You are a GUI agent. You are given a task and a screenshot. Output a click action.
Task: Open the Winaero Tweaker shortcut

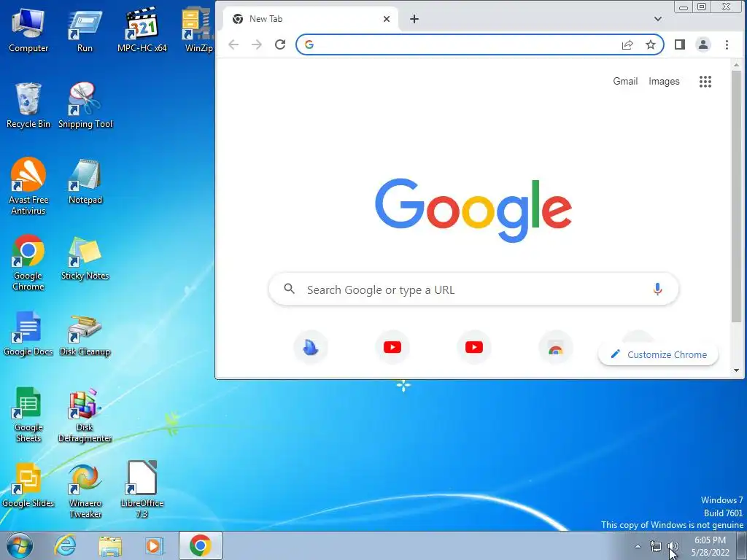click(85, 491)
